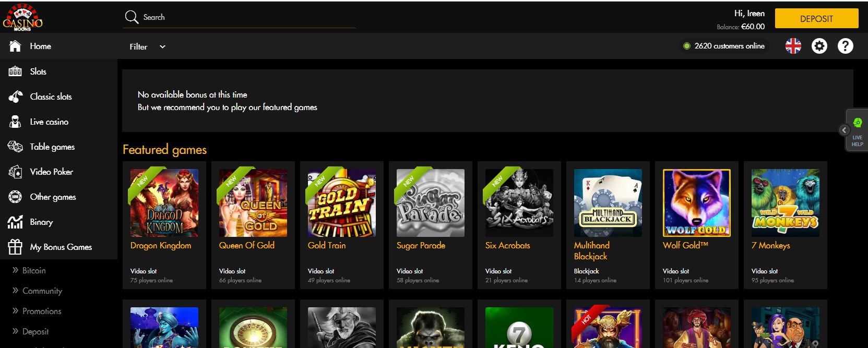Viewport: 868px width, 348px height.
Task: Open the gorilla game thumbnail
Action: [x=431, y=328]
